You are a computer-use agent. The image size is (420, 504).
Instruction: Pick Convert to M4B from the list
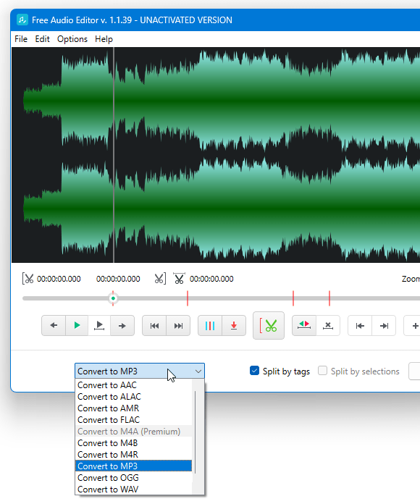pyautogui.click(x=134, y=442)
